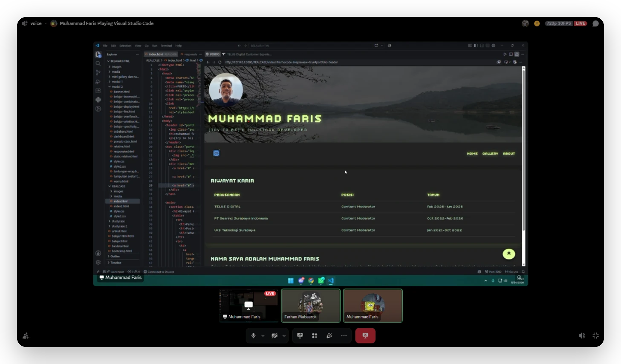Click the ABOUT link in the preview
621x364 pixels.
[509, 154]
